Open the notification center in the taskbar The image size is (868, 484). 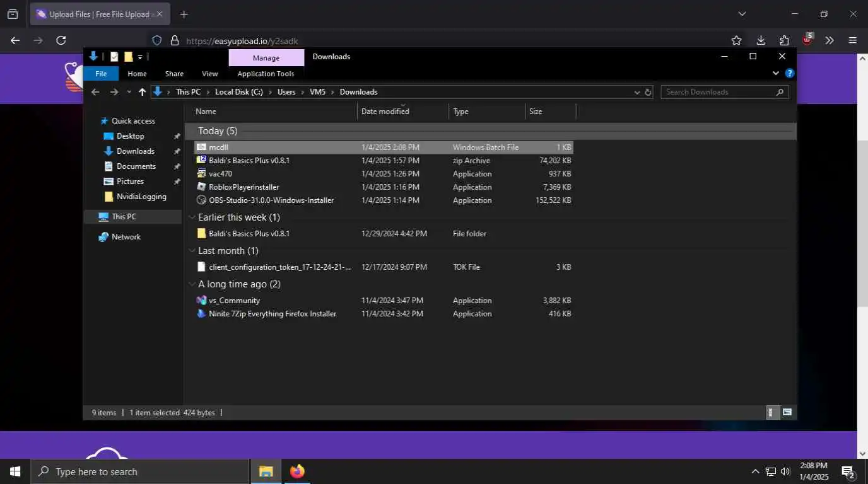[848, 471]
